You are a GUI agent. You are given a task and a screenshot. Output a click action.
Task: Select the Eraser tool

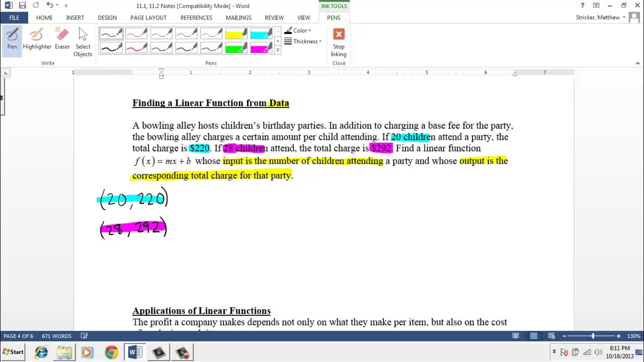62,39
